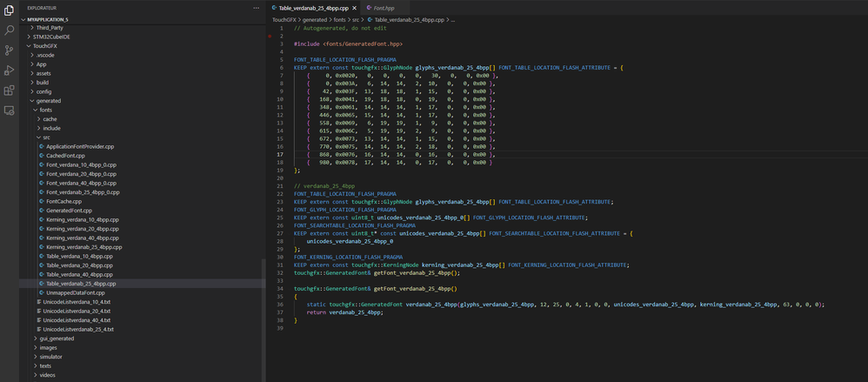This screenshot has height=382, width=868.
Task: Click text file icon beside UnicodeListverdanab_25_4.txt
Action: (x=39, y=329)
